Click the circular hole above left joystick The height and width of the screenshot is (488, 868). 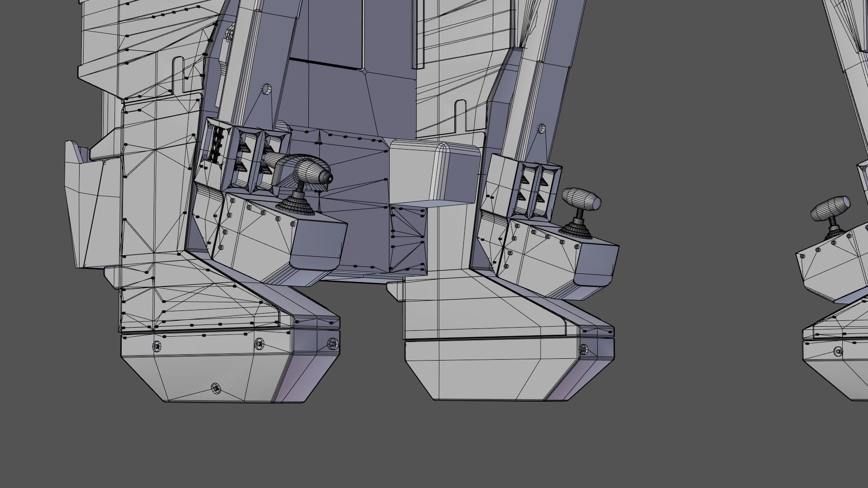tap(267, 89)
